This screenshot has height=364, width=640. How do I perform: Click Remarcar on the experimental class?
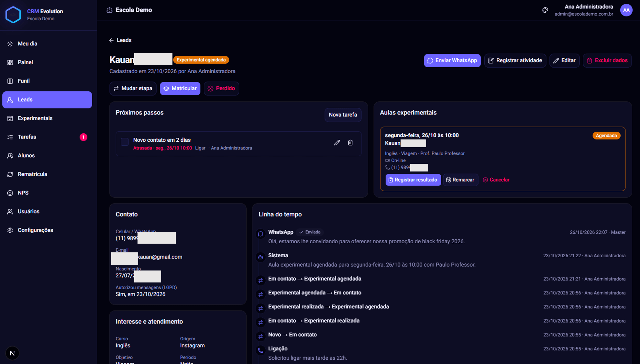[460, 180]
